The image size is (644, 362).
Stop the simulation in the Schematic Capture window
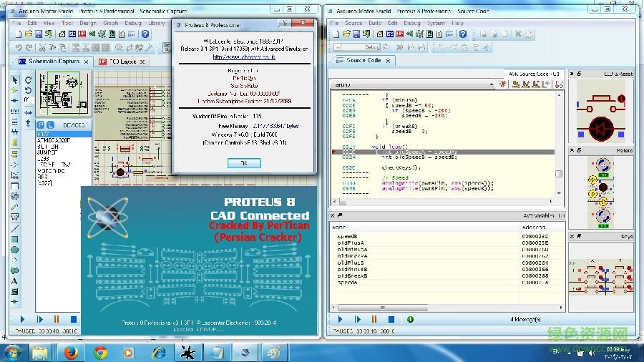74,319
